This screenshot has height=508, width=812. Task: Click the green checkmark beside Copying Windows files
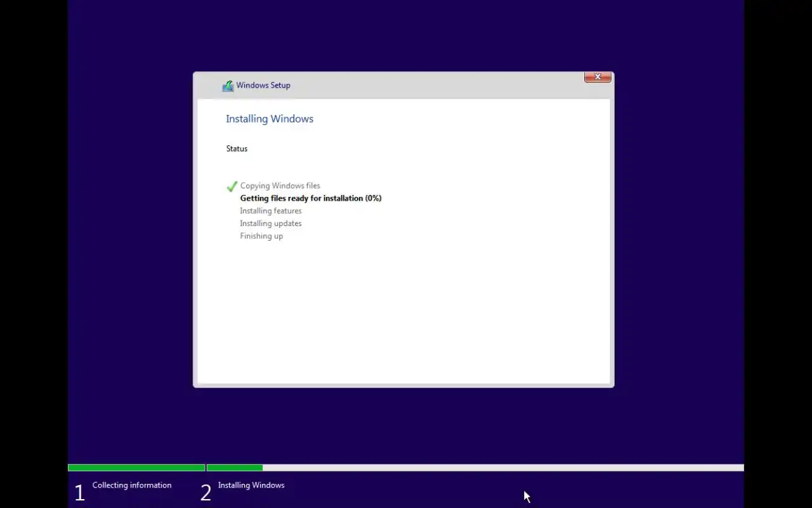[x=232, y=186]
